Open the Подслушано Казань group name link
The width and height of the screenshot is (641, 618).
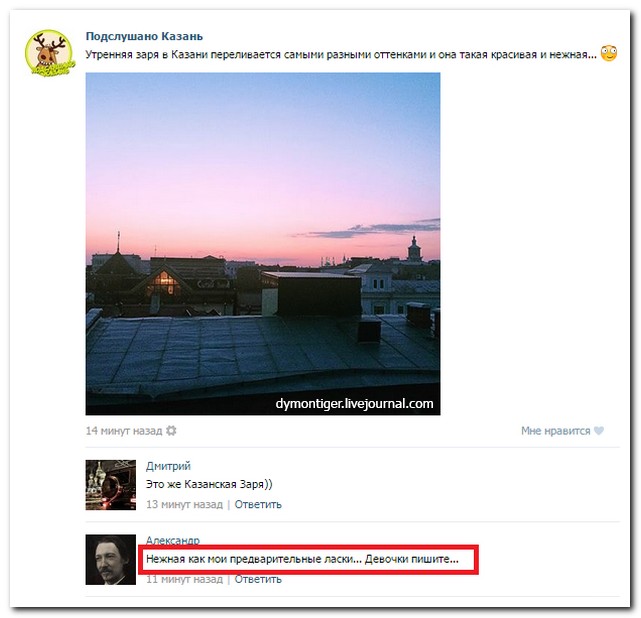[144, 36]
